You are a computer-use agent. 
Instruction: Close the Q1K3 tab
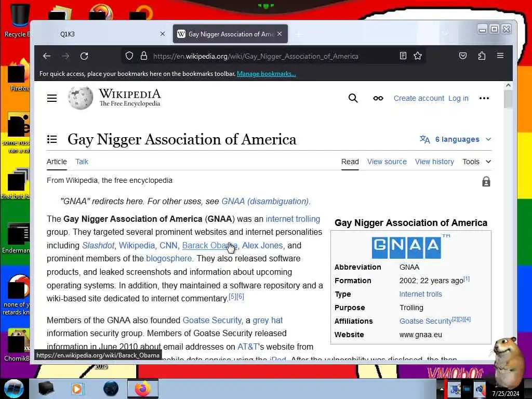click(163, 34)
